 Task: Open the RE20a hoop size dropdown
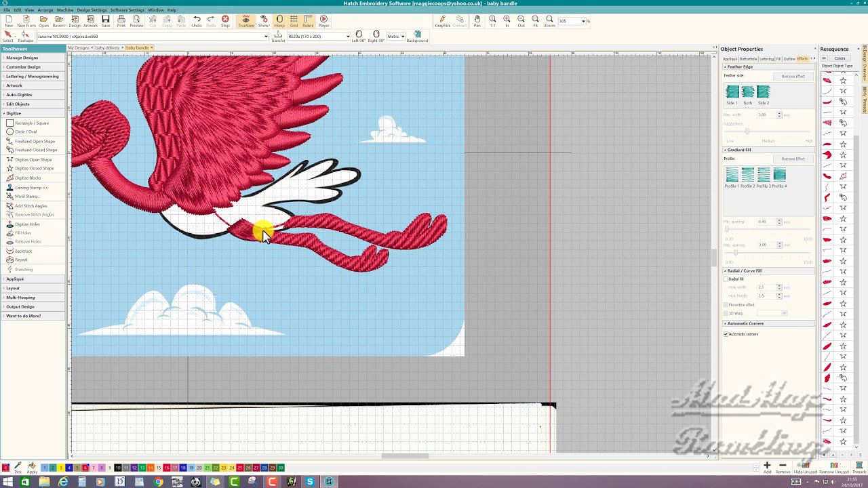click(x=348, y=36)
